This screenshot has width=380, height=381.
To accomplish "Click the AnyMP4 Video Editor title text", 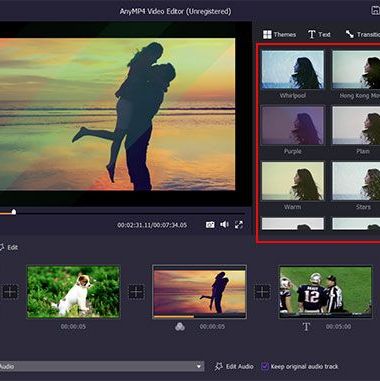I will point(175,11).
